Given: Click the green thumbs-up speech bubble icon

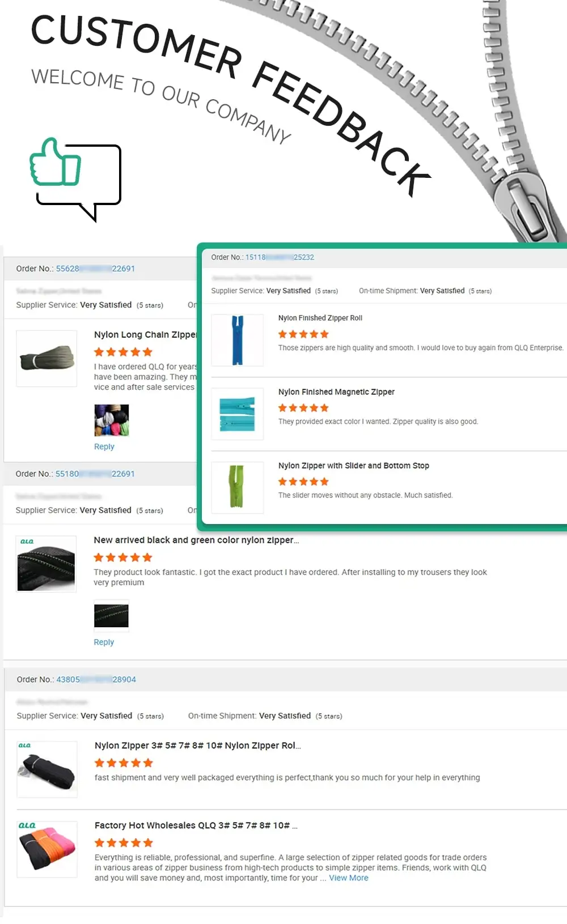Looking at the screenshot, I should [x=75, y=178].
